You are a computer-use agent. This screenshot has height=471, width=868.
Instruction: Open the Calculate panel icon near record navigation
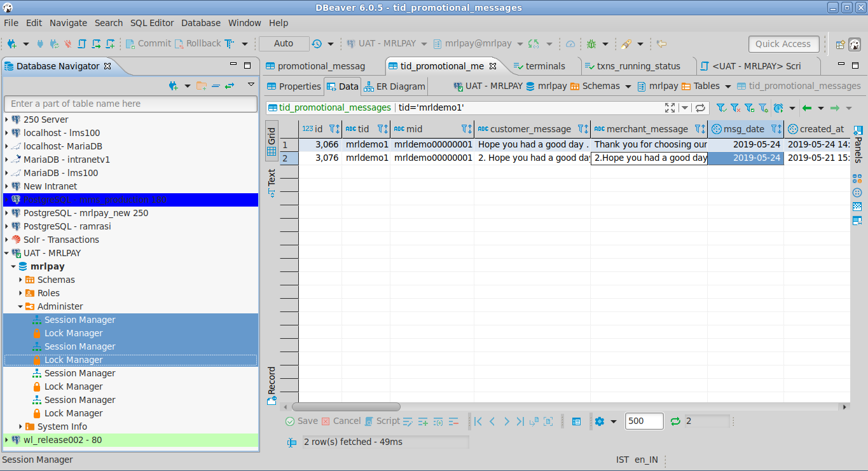point(577,421)
